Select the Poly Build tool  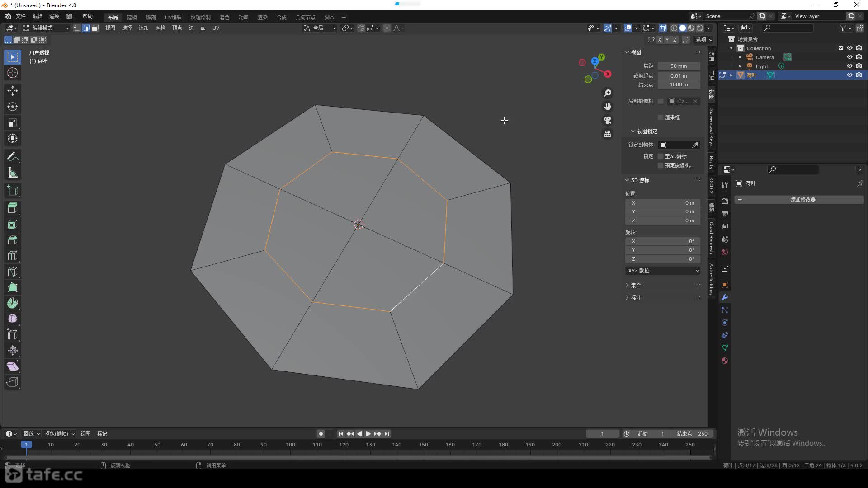tap(13, 287)
